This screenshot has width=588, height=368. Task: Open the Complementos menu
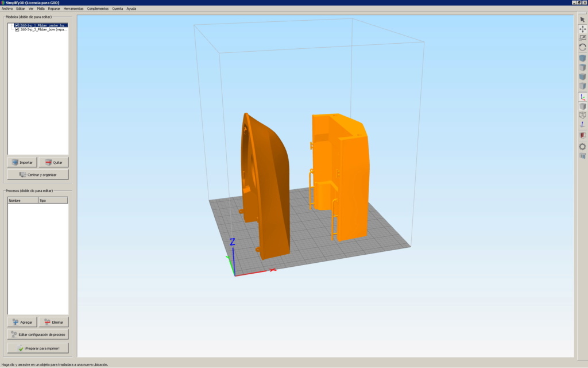pyautogui.click(x=98, y=9)
